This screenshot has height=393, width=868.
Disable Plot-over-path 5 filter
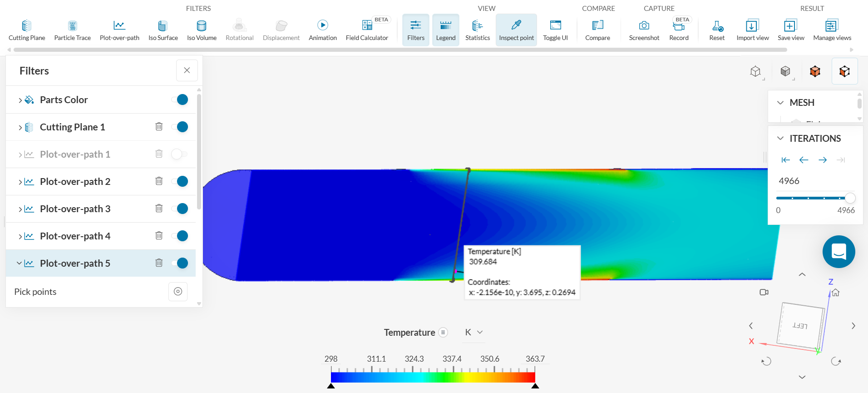(180, 263)
